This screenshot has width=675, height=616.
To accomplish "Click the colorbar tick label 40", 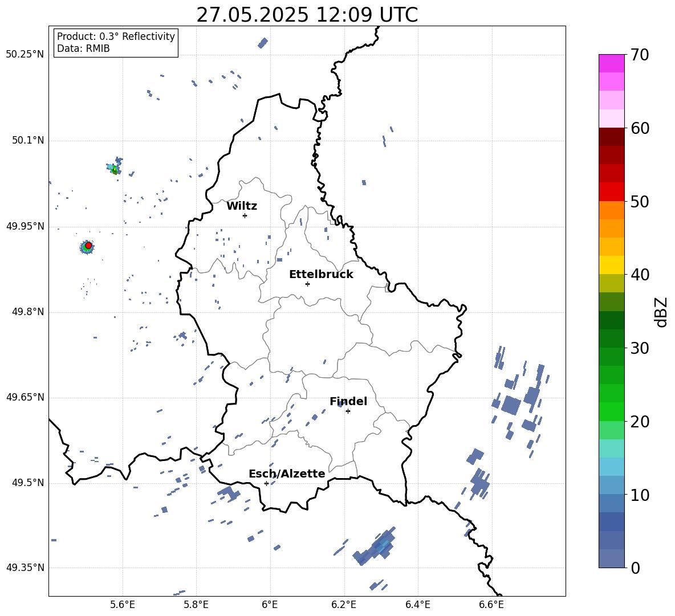I will (x=640, y=275).
